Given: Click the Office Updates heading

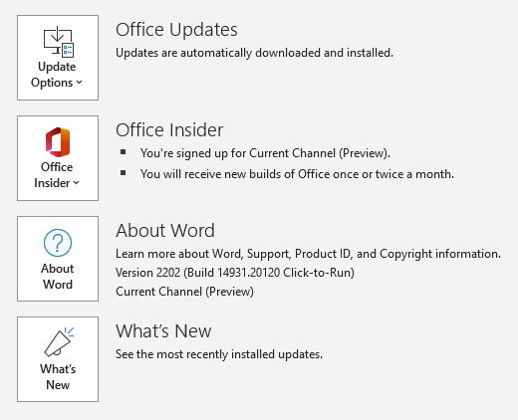Looking at the screenshot, I should point(176,30).
